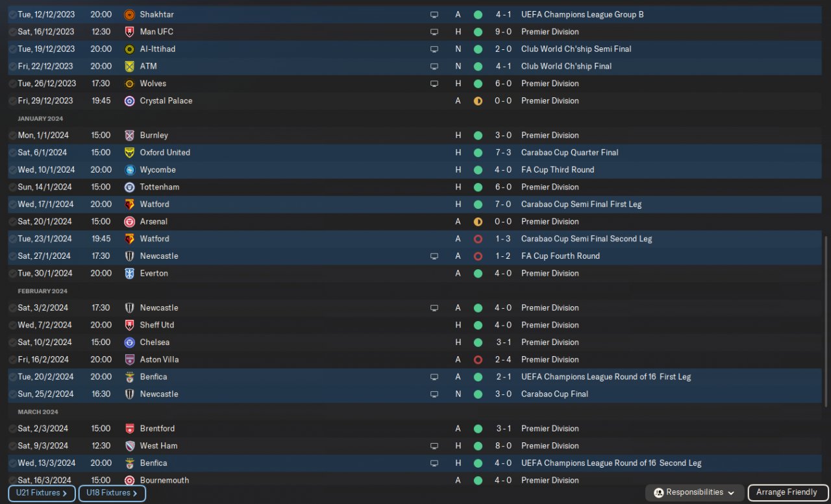Open the Oxford United team link
This screenshot has height=504, width=831.
165,152
